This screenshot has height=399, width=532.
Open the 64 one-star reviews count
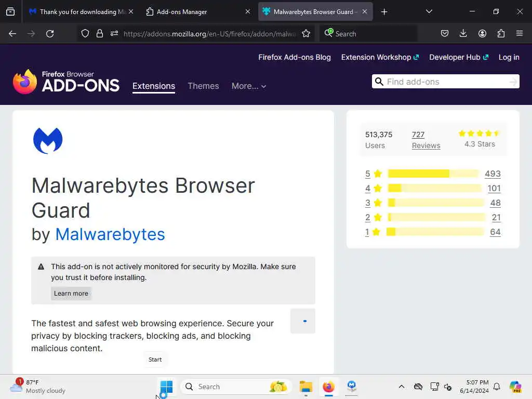click(495, 232)
